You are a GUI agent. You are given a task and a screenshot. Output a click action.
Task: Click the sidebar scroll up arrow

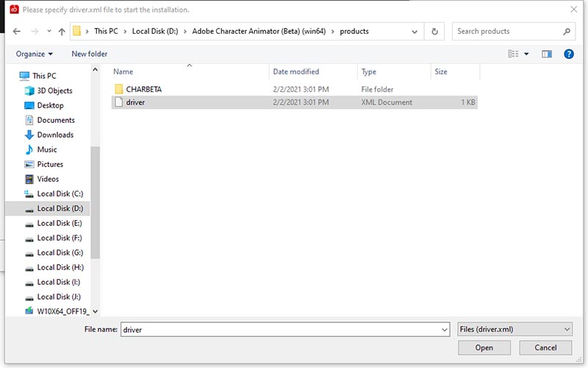96,69
